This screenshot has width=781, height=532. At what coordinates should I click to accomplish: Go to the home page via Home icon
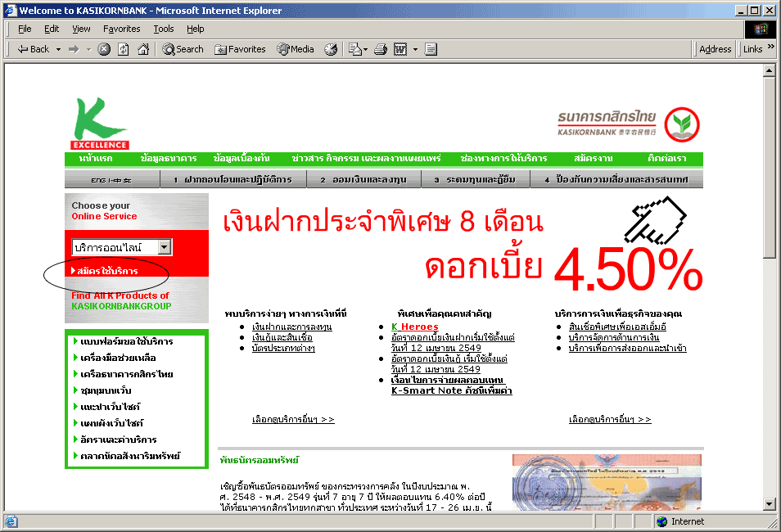pyautogui.click(x=143, y=49)
